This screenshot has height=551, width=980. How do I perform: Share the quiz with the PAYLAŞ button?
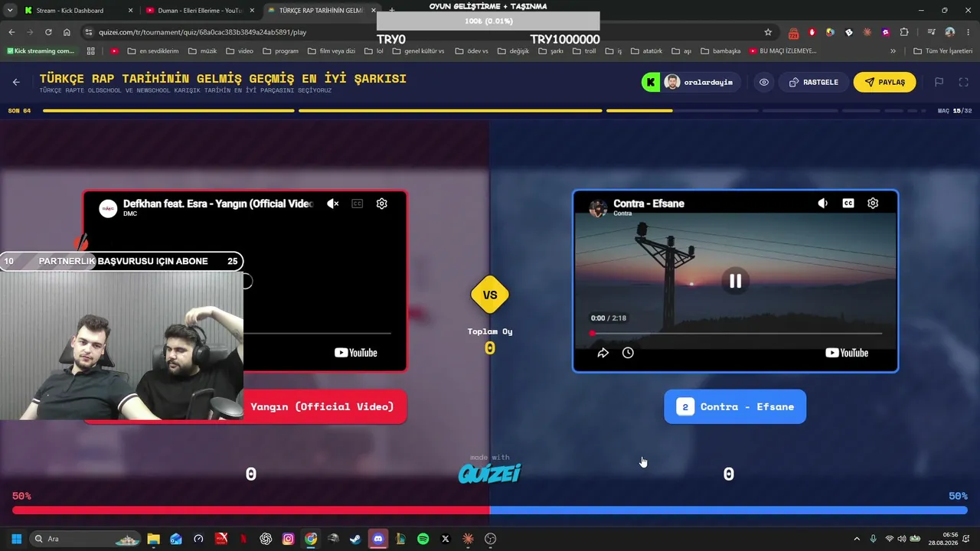click(x=884, y=82)
